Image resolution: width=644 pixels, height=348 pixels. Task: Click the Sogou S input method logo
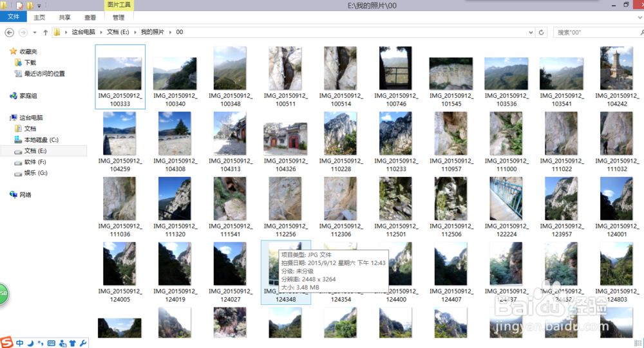[6, 342]
